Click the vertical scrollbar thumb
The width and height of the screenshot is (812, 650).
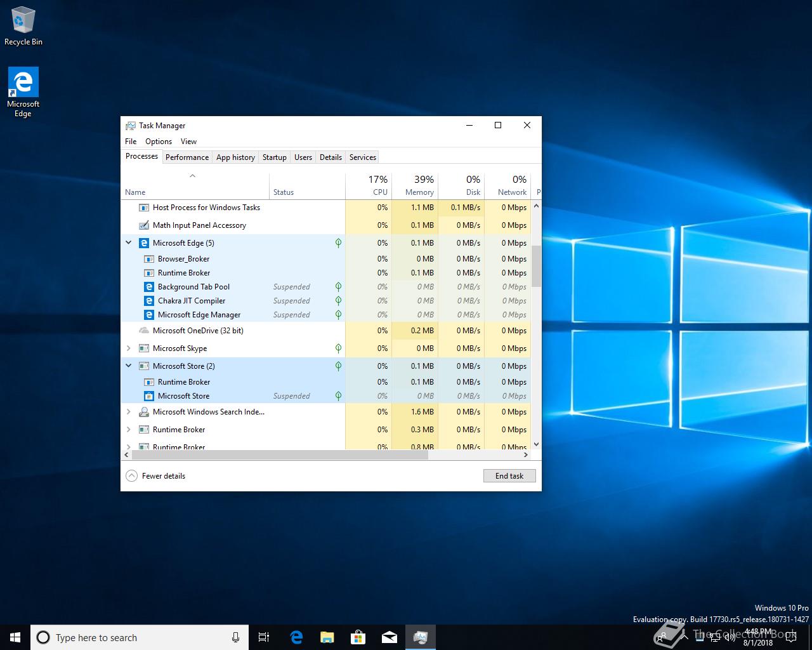tap(536, 266)
